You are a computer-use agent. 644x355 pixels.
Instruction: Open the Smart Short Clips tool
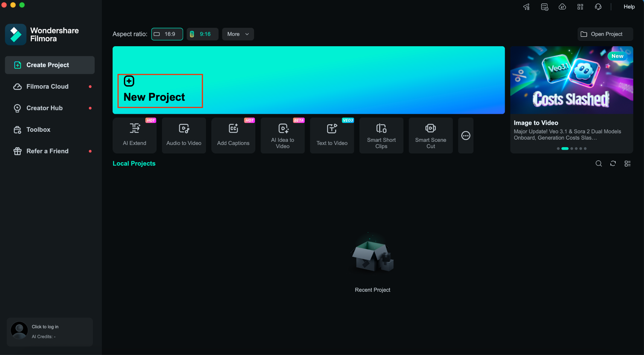381,136
